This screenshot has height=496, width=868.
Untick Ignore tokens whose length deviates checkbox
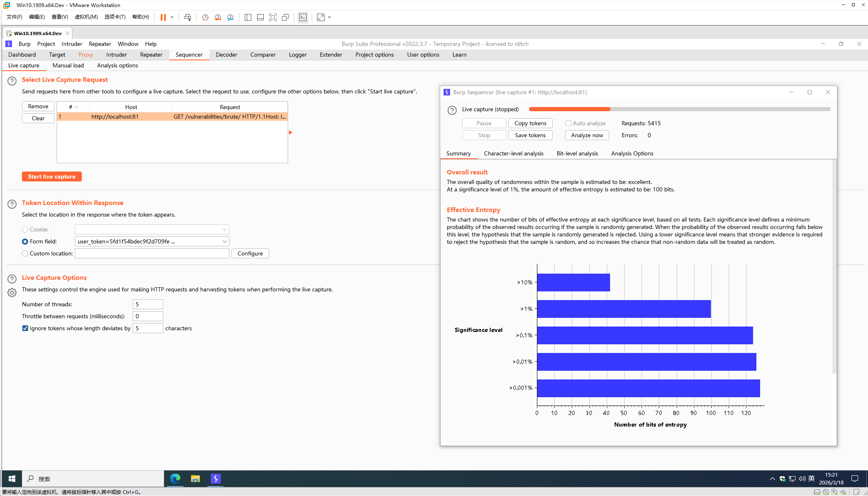[25, 328]
